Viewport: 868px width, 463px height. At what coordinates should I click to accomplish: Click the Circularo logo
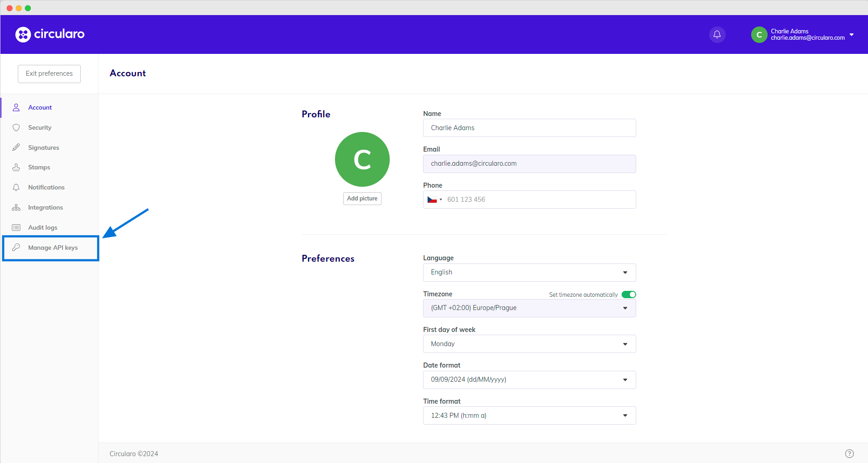pos(49,34)
